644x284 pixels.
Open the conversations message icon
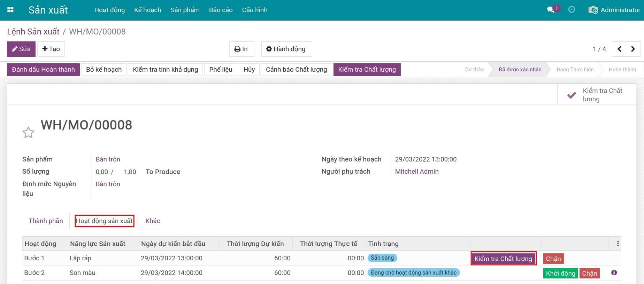pyautogui.click(x=551, y=10)
